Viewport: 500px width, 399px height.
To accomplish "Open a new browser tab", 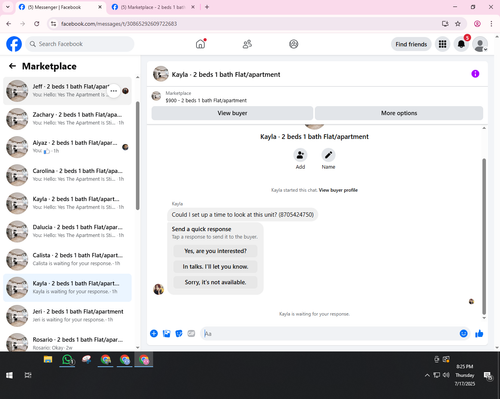I will (207, 7).
